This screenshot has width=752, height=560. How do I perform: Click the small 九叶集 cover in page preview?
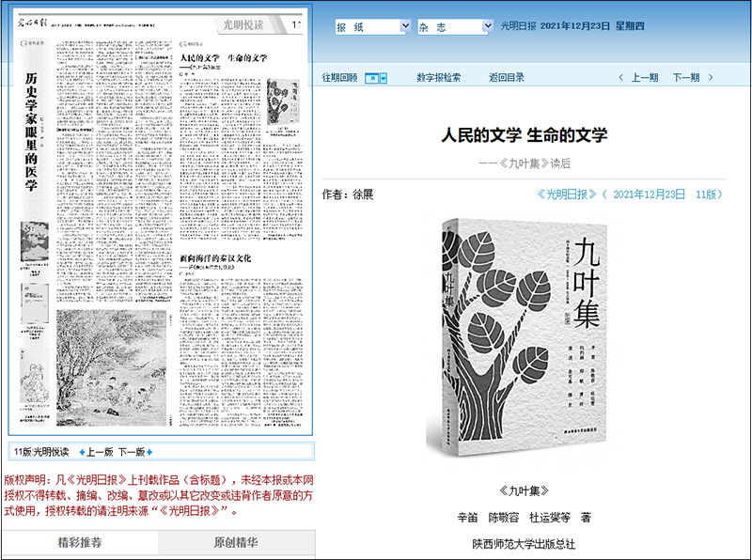(x=283, y=101)
